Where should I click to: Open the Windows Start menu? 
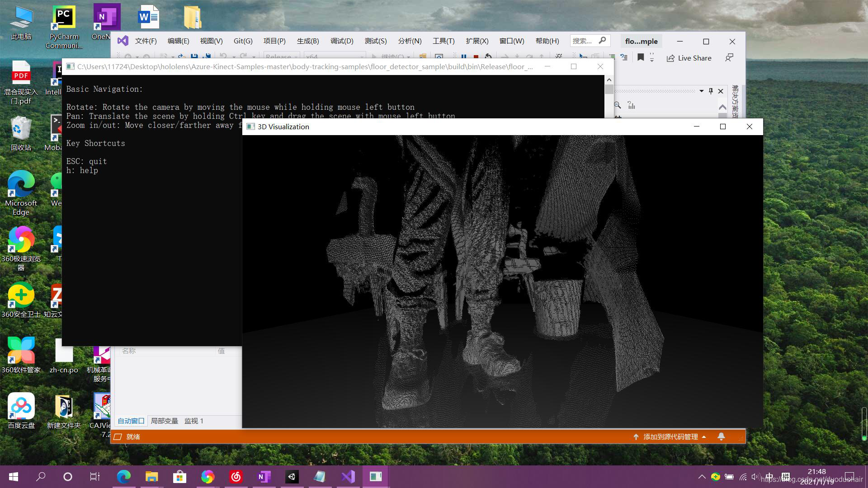point(14,477)
